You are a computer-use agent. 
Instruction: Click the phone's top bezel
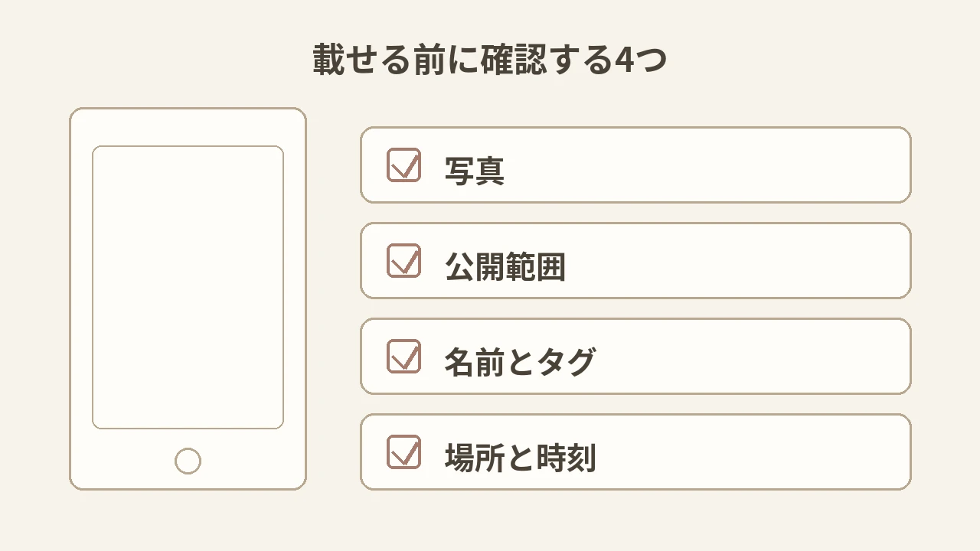(x=188, y=126)
